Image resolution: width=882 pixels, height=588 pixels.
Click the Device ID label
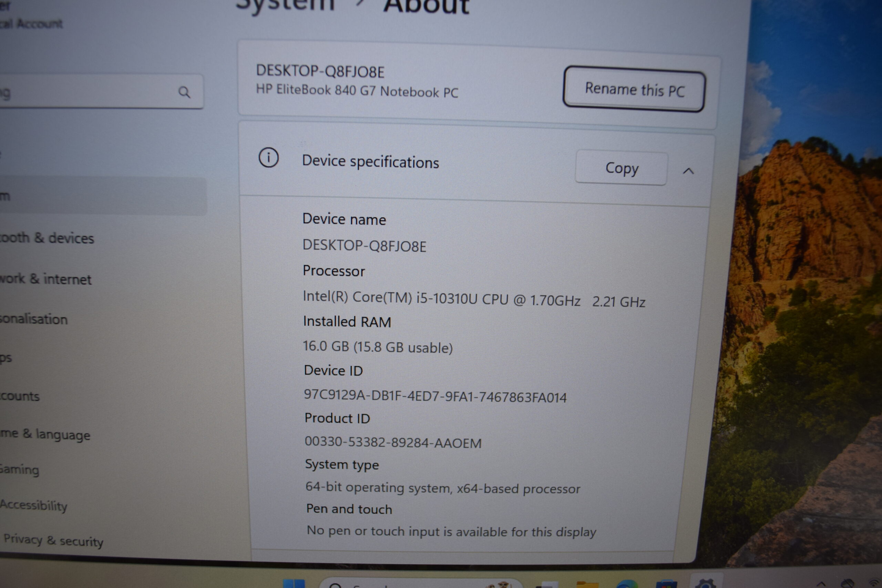[x=334, y=371]
